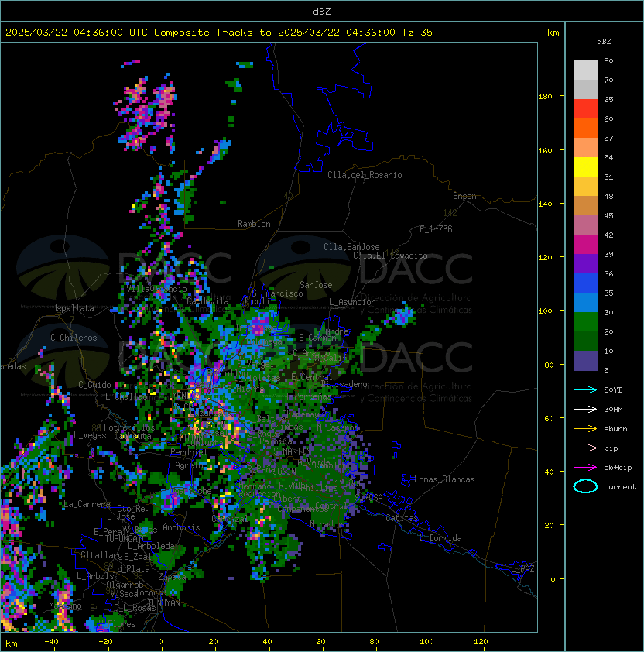Pick the bright yellow 54 dBZ swatch
Image resolution: width=644 pixels, height=652 pixels.
pyautogui.click(x=585, y=166)
